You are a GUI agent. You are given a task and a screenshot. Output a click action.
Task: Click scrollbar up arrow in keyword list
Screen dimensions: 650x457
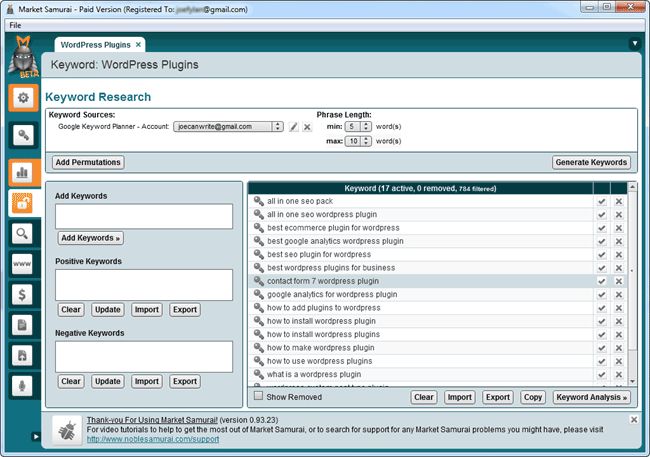pos(633,187)
